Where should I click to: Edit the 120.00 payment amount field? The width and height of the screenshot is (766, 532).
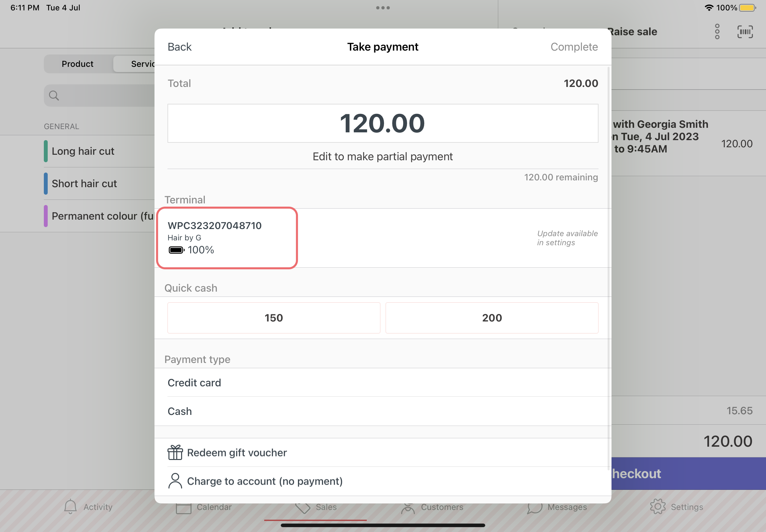coord(382,123)
